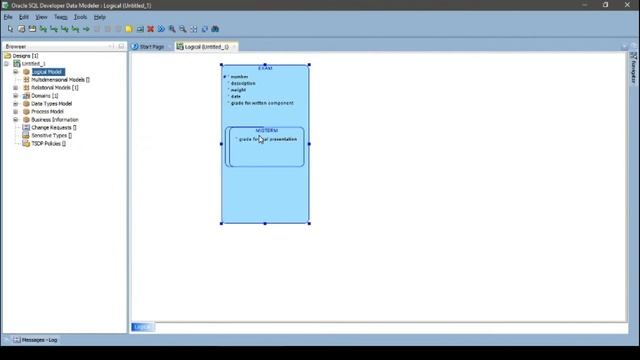Click the 'date' attribute in EXAM
This screenshot has width=640, height=360.
pos(236,96)
